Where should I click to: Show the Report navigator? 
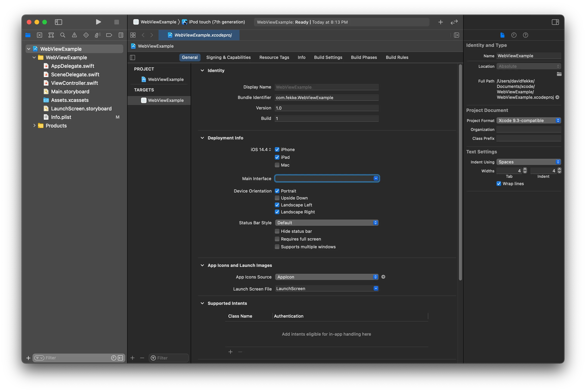121,35
